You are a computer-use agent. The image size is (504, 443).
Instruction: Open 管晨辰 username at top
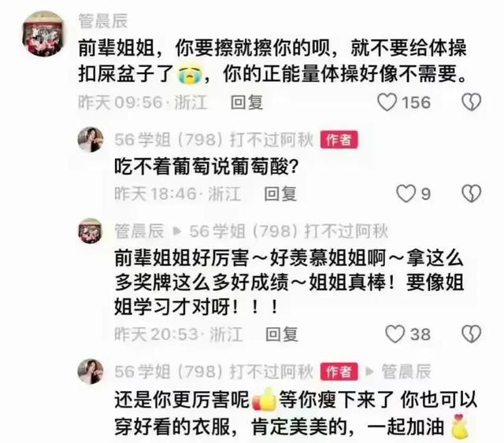click(103, 21)
